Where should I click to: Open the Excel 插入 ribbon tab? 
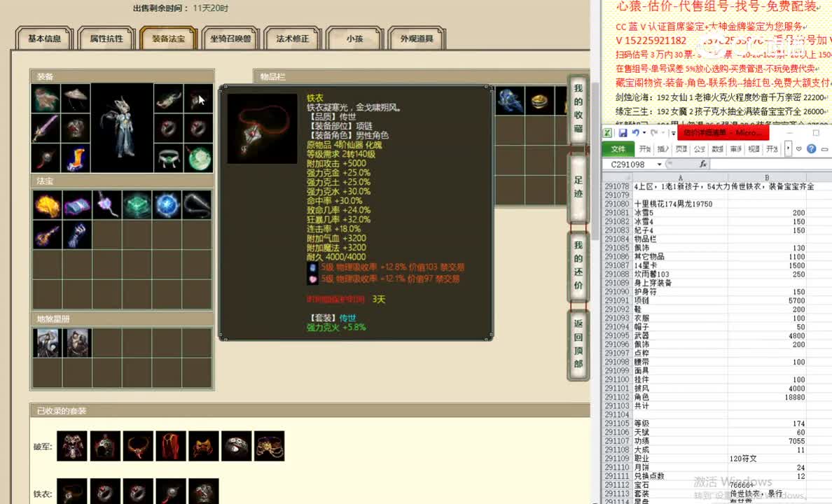pos(663,149)
